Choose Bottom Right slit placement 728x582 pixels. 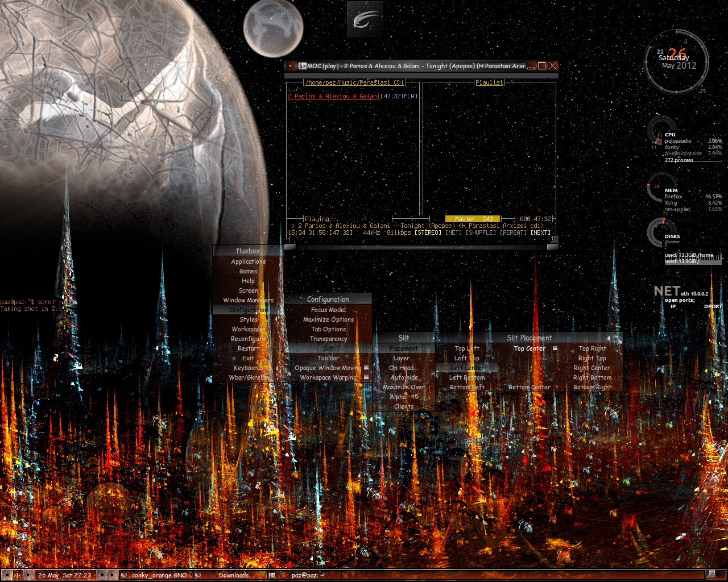592,387
